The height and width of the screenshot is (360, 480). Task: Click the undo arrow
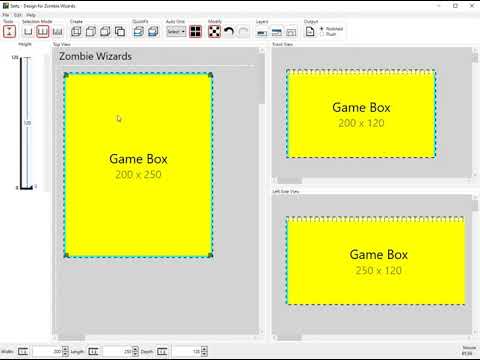click(x=229, y=32)
